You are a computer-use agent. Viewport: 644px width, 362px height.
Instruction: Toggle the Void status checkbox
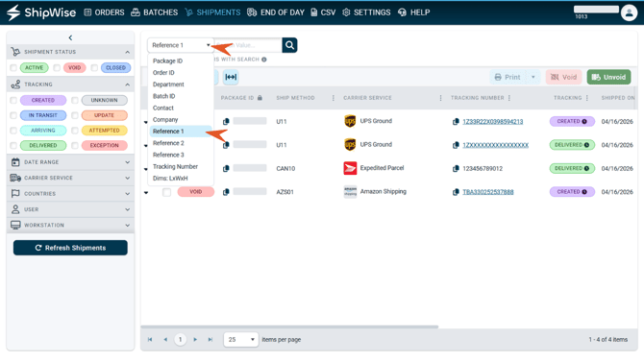tap(57, 68)
